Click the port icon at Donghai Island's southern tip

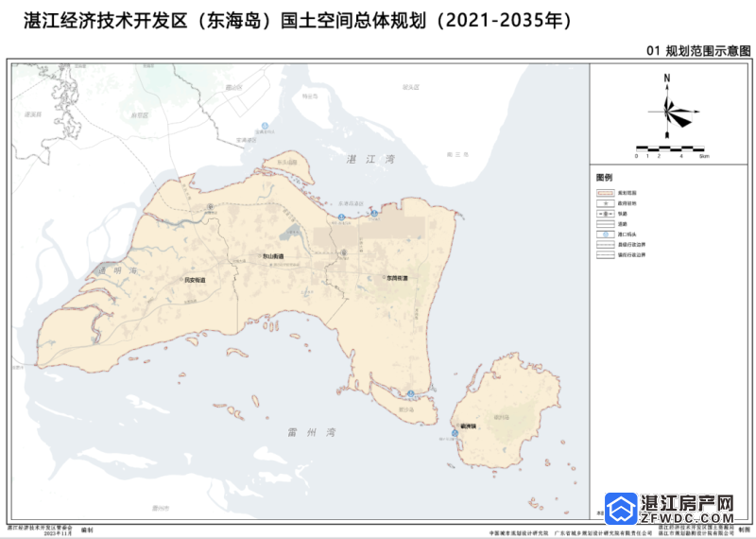411,394
